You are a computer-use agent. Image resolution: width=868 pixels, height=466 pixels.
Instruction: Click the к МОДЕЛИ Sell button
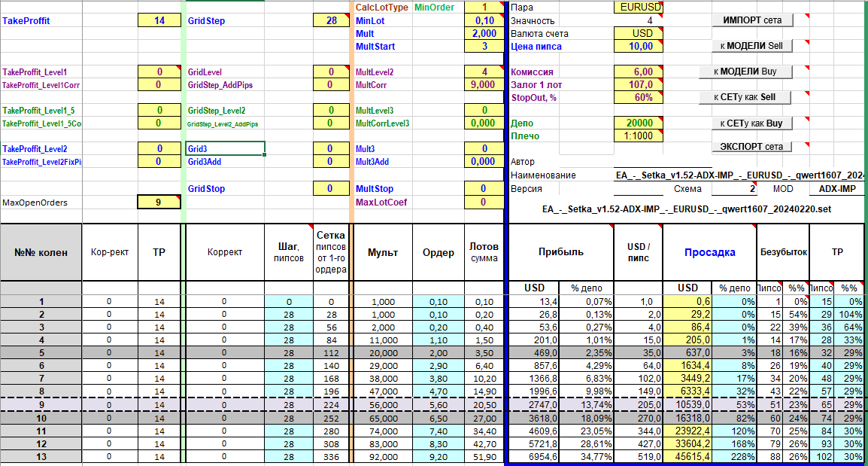point(752,46)
